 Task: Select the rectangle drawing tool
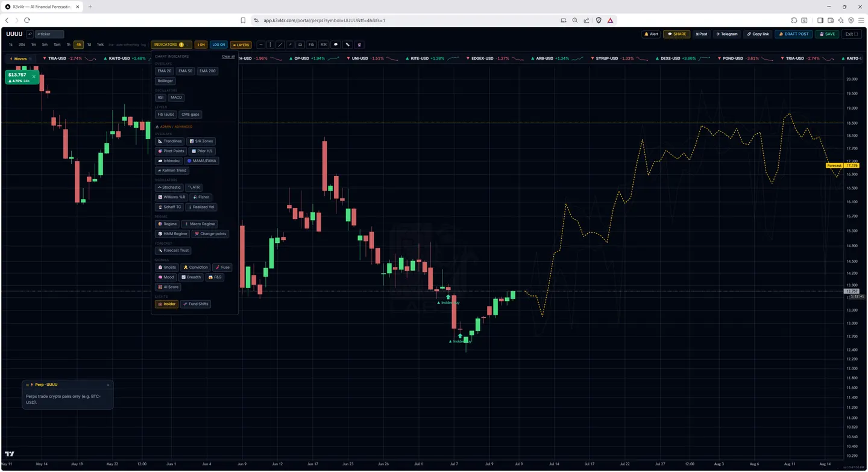pos(300,45)
